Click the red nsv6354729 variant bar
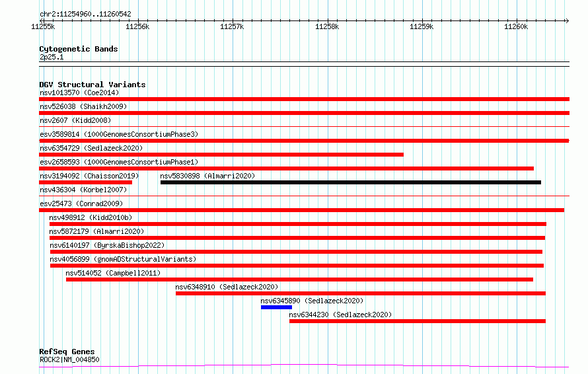The width and height of the screenshot is (588, 374). [221, 155]
